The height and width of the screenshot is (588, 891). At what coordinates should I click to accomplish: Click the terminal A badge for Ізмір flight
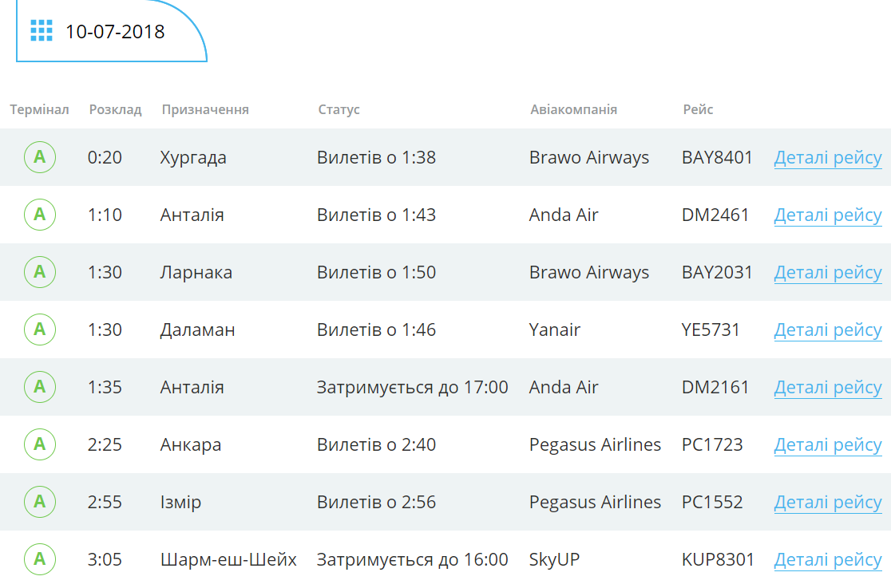click(40, 502)
